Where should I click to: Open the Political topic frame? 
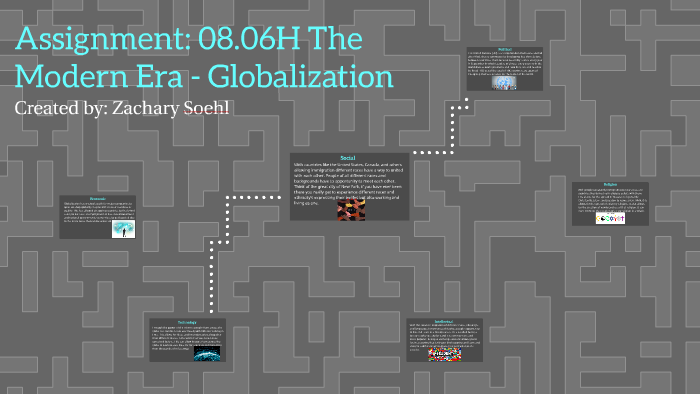tap(505, 69)
